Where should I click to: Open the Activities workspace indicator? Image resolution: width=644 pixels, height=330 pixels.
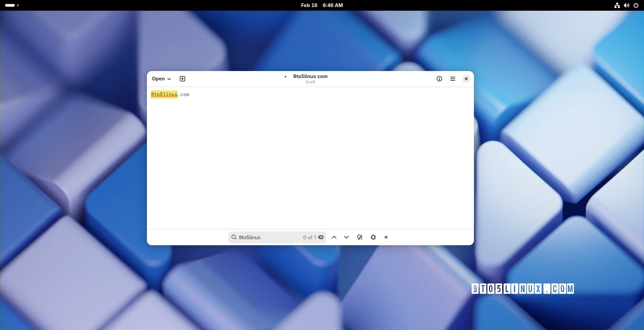(12, 5)
